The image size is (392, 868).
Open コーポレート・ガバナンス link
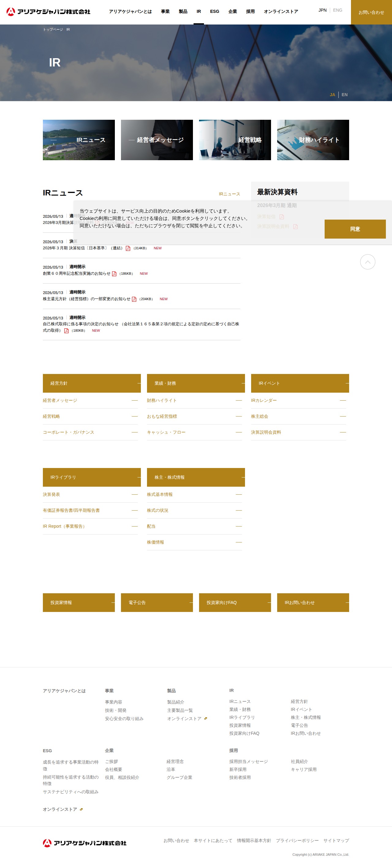click(x=90, y=432)
